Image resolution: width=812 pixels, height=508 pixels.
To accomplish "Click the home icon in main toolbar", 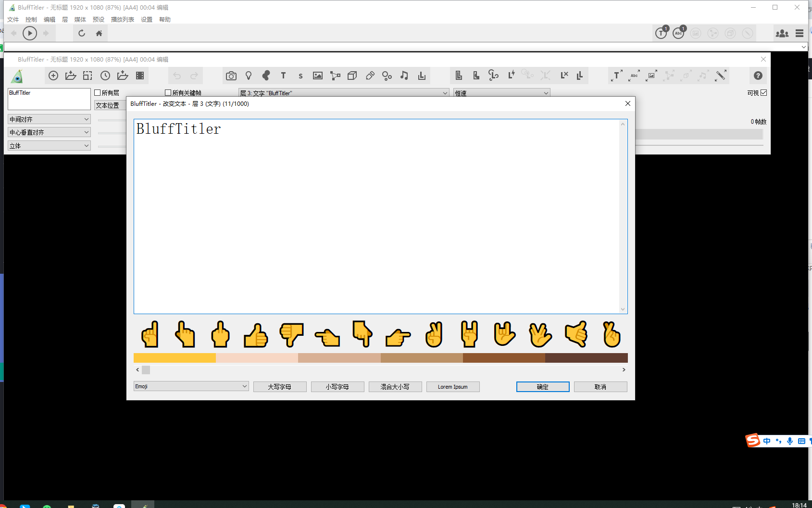I will pos(99,33).
